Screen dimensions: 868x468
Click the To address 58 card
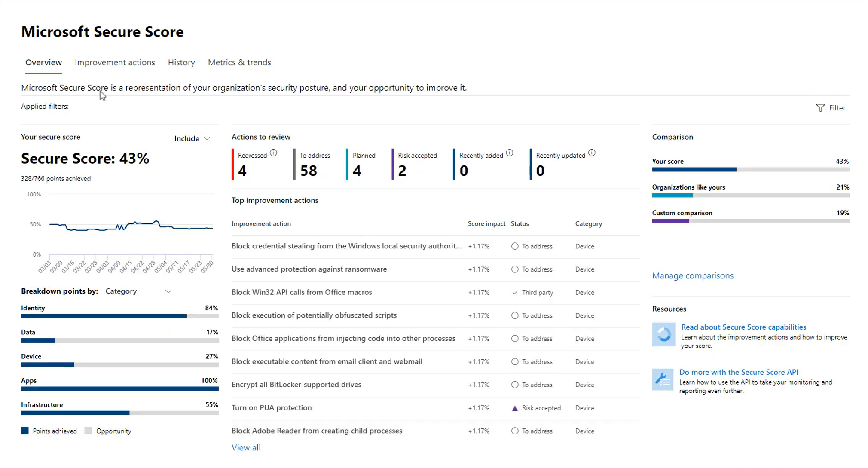point(312,164)
